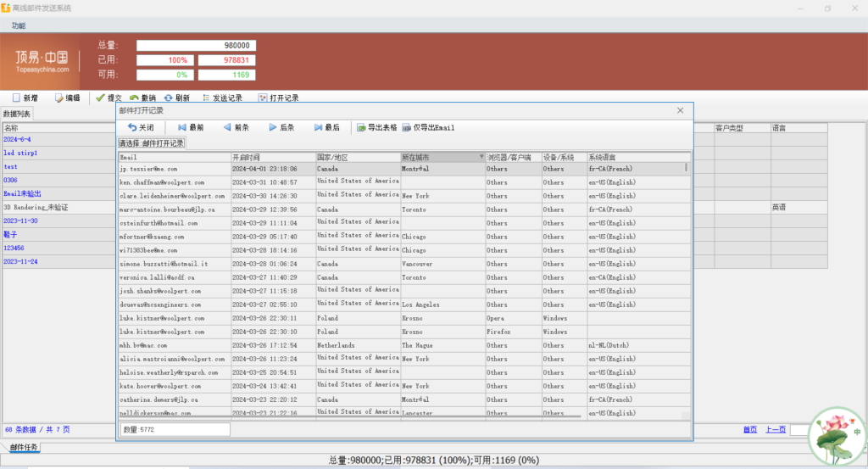
Task: Go to next record with 后条
Action: click(x=281, y=127)
